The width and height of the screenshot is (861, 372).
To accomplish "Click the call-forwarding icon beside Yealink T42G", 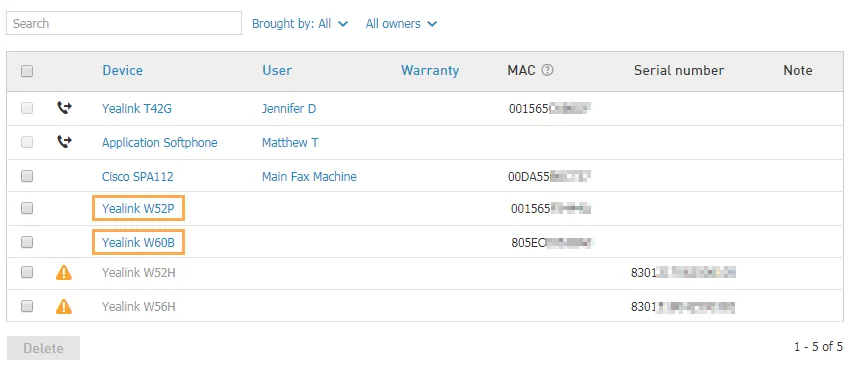I will pyautogui.click(x=64, y=108).
